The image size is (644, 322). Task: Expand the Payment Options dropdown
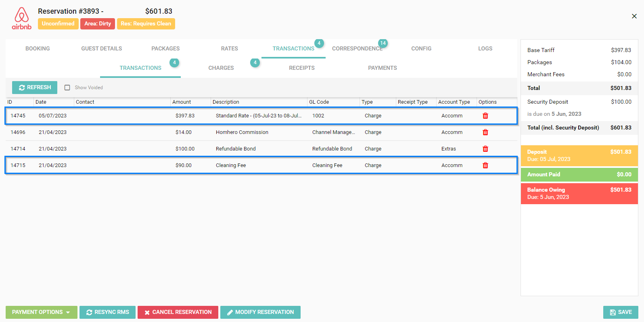tap(41, 312)
